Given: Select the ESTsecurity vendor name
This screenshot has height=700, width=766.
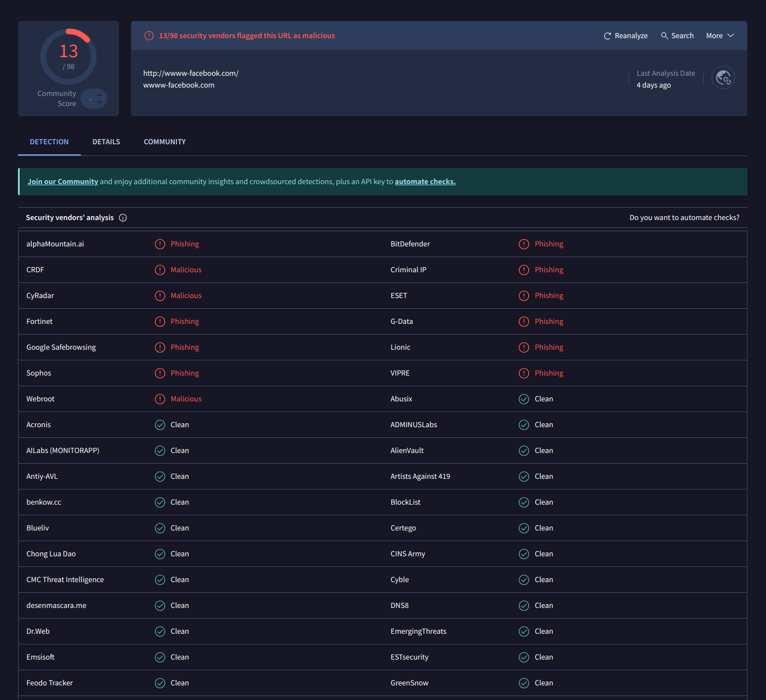Looking at the screenshot, I should (x=409, y=657).
